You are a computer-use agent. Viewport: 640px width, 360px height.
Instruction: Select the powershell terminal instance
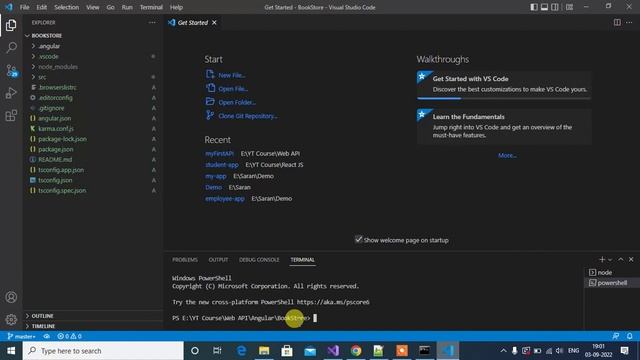(611, 282)
